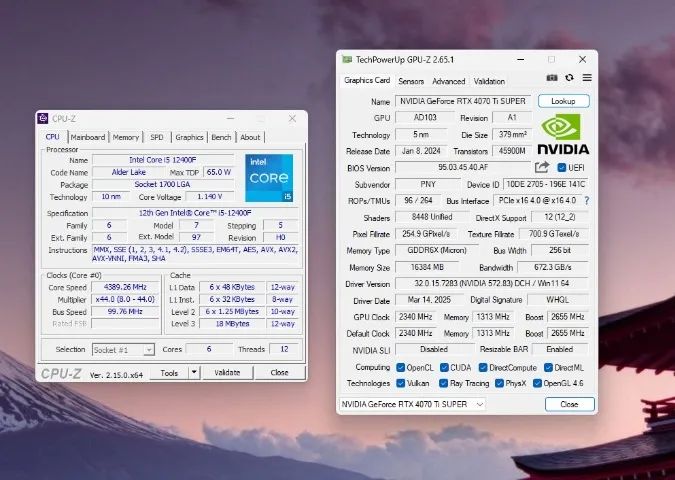The height and width of the screenshot is (480, 675).
Task: Toggle the DirectML checkbox
Action: pyautogui.click(x=548, y=368)
